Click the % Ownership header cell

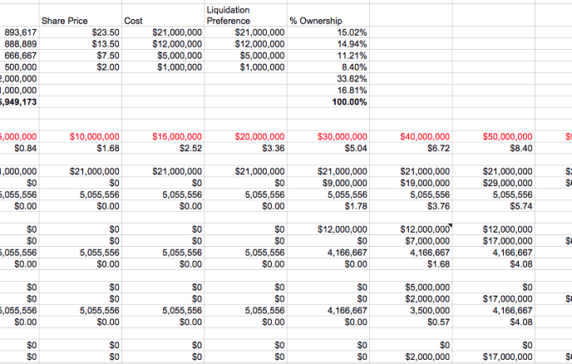(328, 15)
